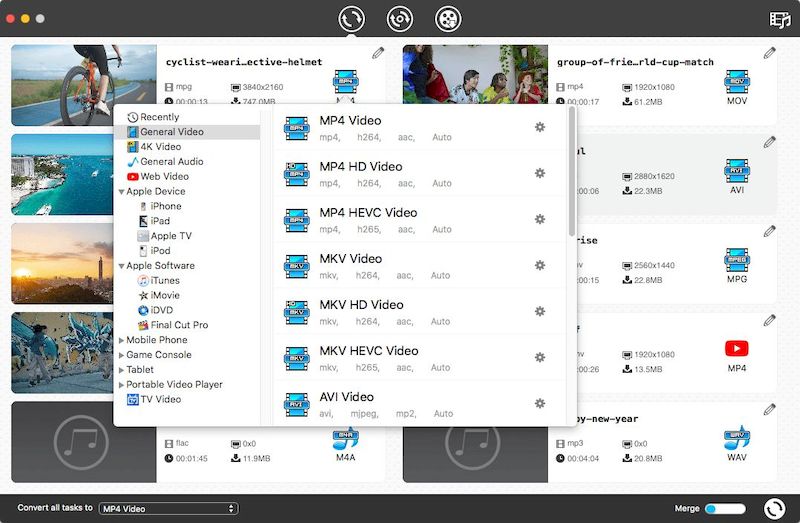Collapse the Apple Device category

pos(121,192)
